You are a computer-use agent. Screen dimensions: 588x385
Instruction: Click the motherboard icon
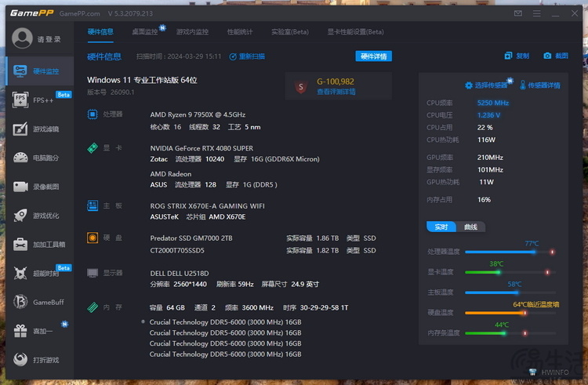pos(93,205)
